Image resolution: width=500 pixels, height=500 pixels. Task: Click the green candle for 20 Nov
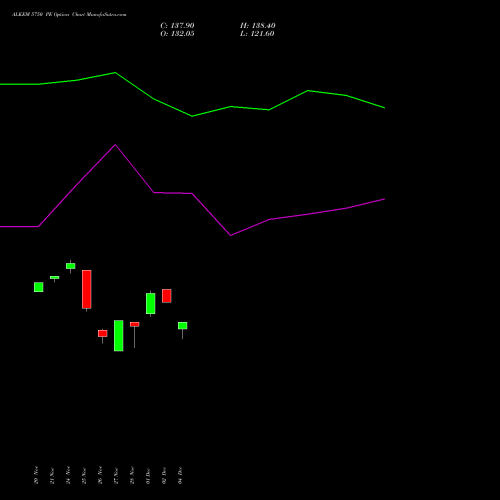point(39,287)
